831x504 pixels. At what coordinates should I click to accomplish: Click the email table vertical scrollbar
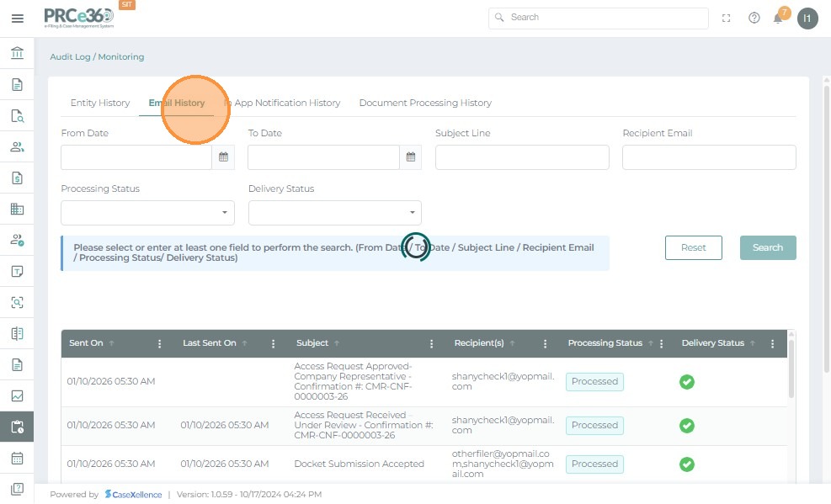[x=791, y=368]
